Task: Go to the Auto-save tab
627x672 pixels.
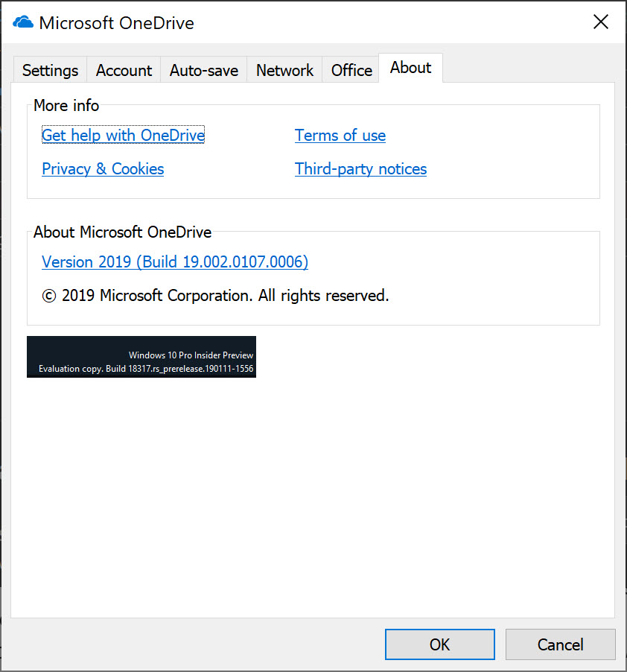Action: 204,70
